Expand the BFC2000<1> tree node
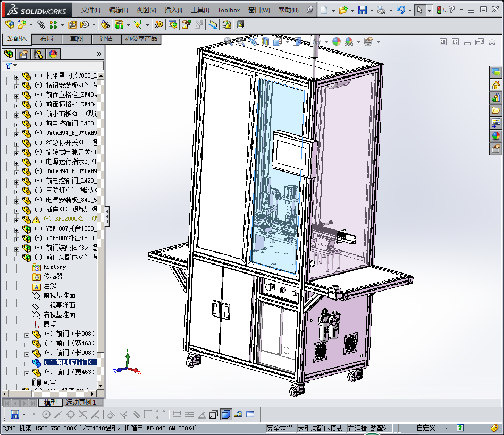 (16, 220)
